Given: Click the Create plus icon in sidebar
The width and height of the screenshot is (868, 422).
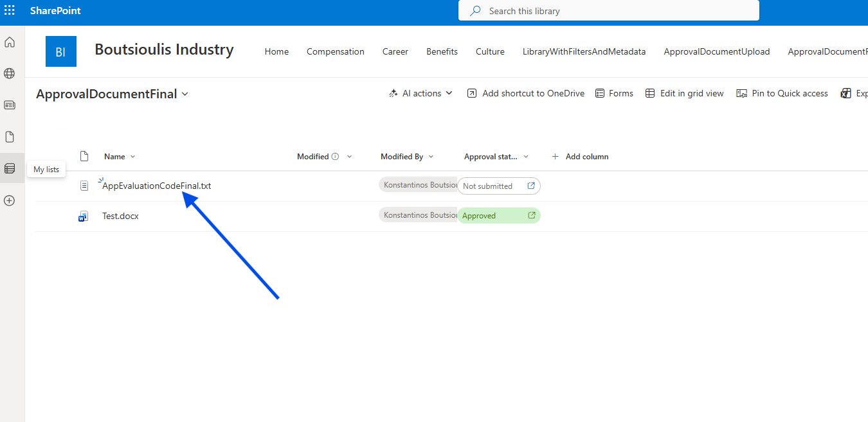Looking at the screenshot, I should pyautogui.click(x=10, y=200).
